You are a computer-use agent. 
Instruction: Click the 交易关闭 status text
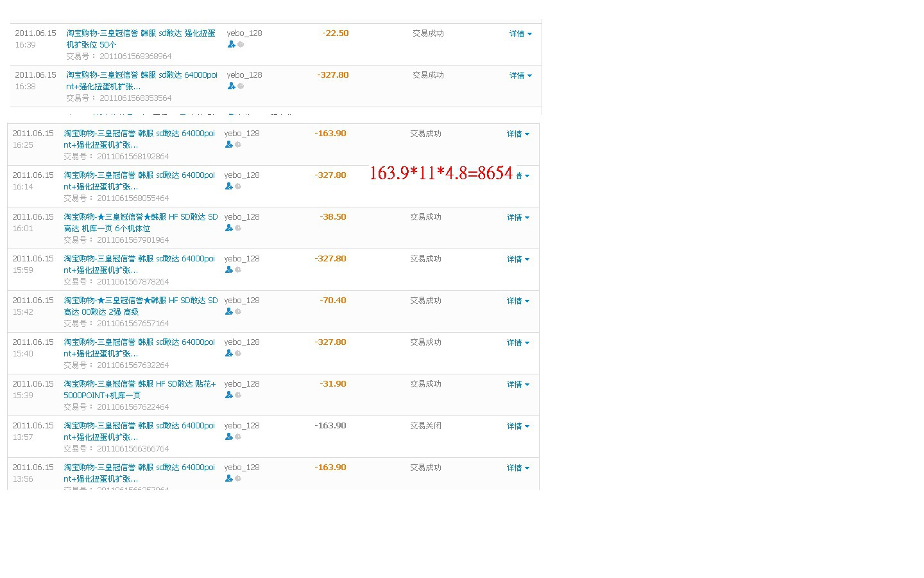pos(425,426)
